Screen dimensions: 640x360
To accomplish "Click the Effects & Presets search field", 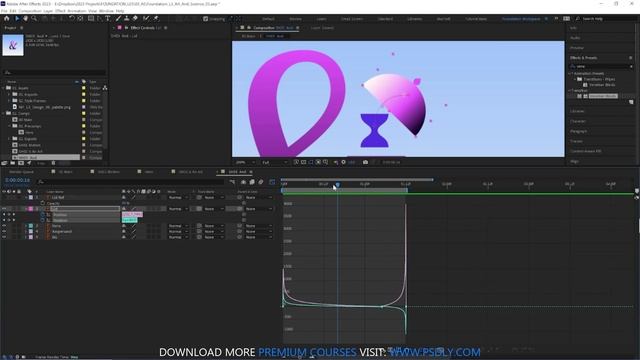I will point(602,66).
